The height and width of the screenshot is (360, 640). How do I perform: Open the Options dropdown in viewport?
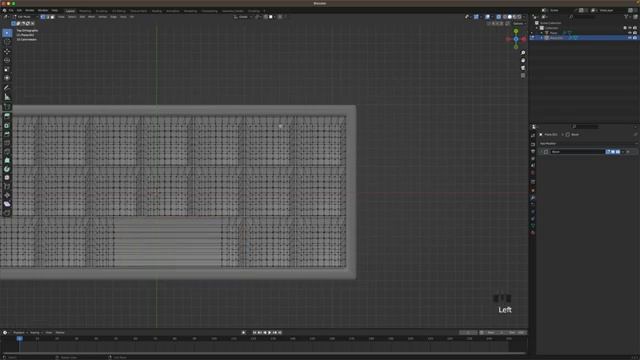(x=519, y=24)
